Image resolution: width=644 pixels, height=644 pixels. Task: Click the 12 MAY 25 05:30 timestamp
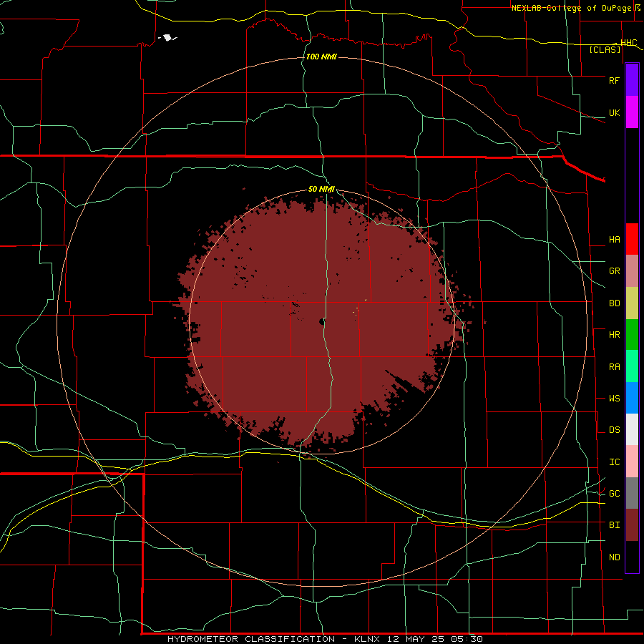point(434,639)
